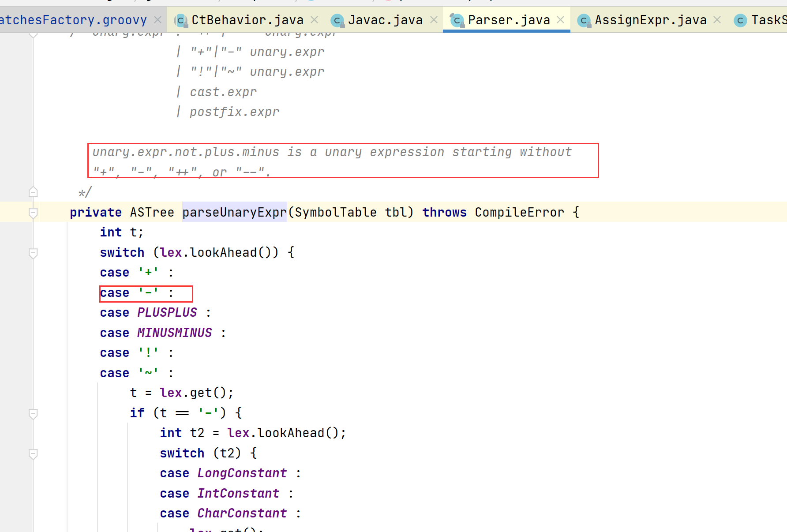Click the class icon on Javac.java tab
Screen dimensions: 787x532
coord(338,20)
